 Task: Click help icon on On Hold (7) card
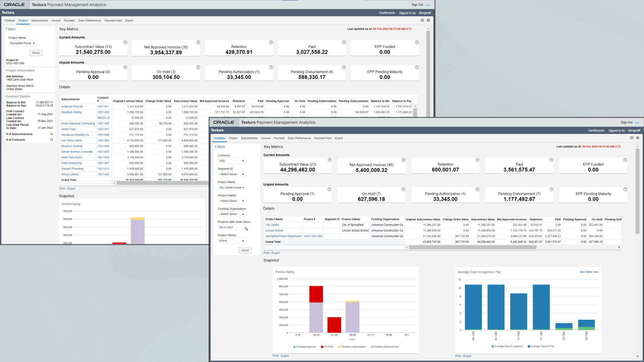tap(403, 189)
